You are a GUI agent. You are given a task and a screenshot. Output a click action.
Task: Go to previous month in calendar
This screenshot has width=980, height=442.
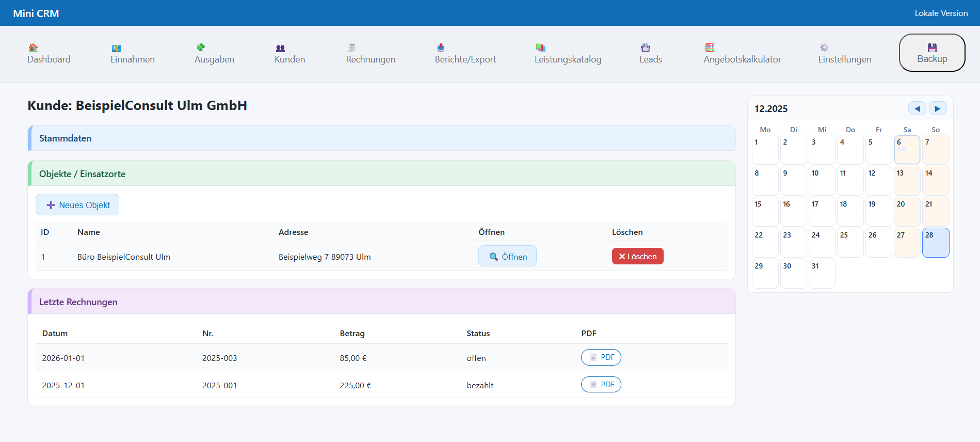(x=917, y=108)
